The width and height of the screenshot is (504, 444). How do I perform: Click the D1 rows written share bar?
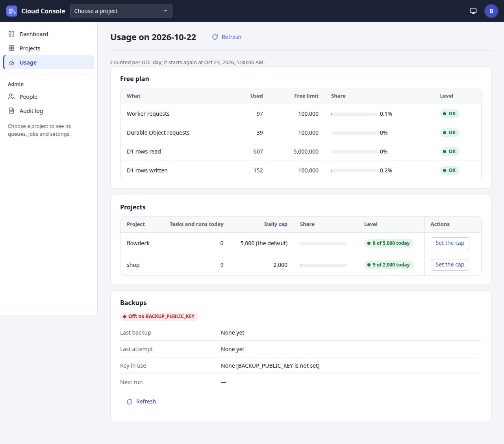pos(355,171)
